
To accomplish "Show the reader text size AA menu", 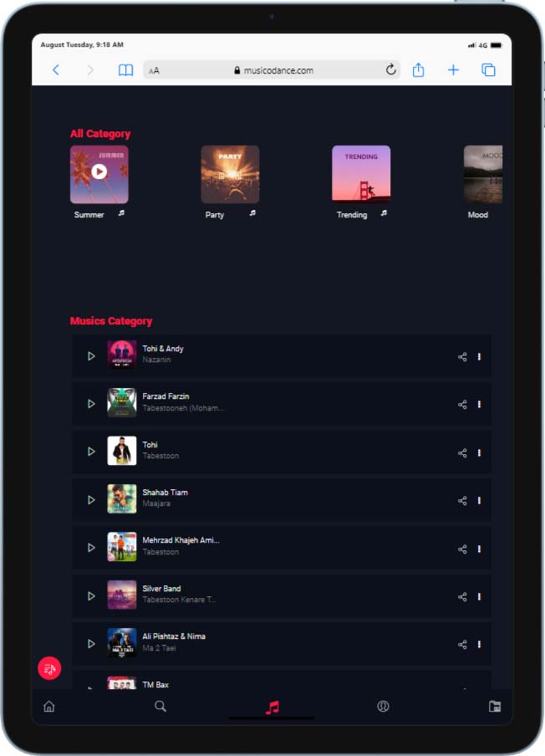I will pos(154,71).
